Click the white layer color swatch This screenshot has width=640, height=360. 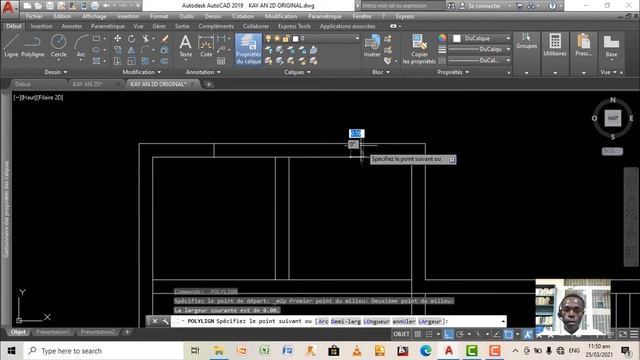tap(296, 38)
